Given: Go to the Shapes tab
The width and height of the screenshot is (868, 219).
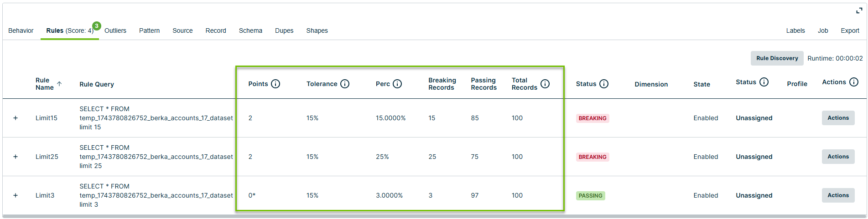Looking at the screenshot, I should click(x=317, y=31).
